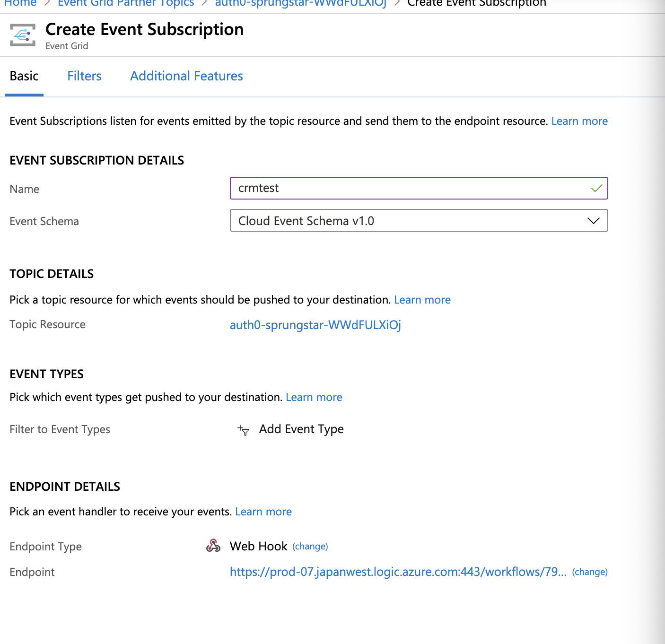Screen dimensions: 665x644
Task: Click the Filter to Event Types label
Action: [60, 429]
